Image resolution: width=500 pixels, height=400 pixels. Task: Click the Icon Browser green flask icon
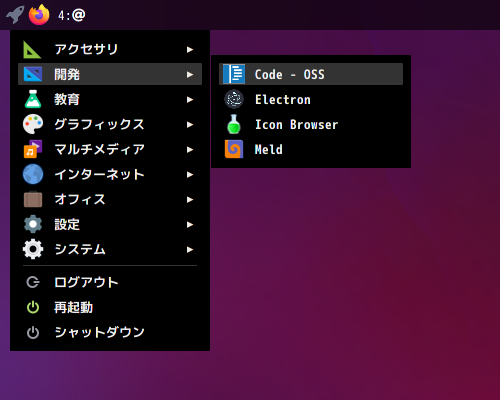point(234,124)
